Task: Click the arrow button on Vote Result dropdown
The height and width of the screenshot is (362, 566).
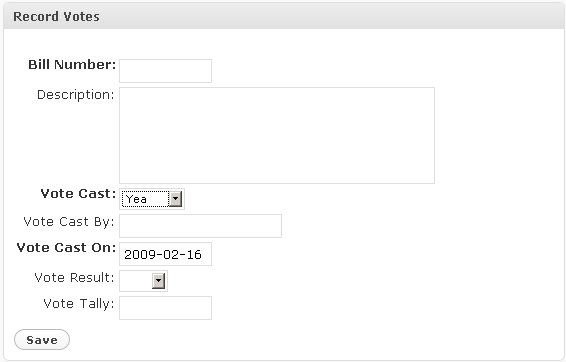Action: pos(158,281)
